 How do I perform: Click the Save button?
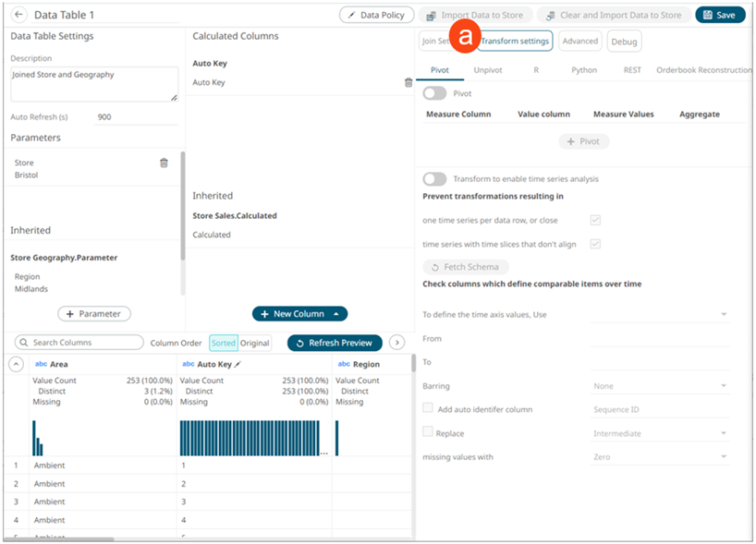point(720,15)
